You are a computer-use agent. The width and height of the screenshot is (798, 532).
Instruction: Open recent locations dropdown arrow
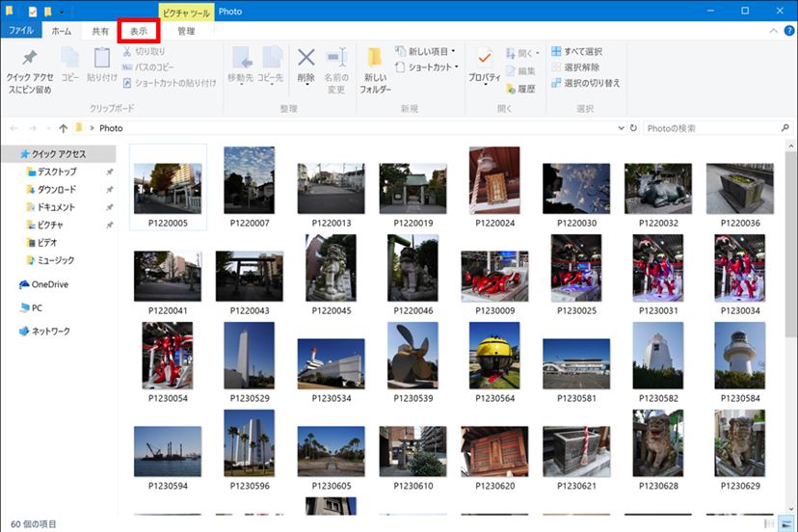tap(48, 128)
